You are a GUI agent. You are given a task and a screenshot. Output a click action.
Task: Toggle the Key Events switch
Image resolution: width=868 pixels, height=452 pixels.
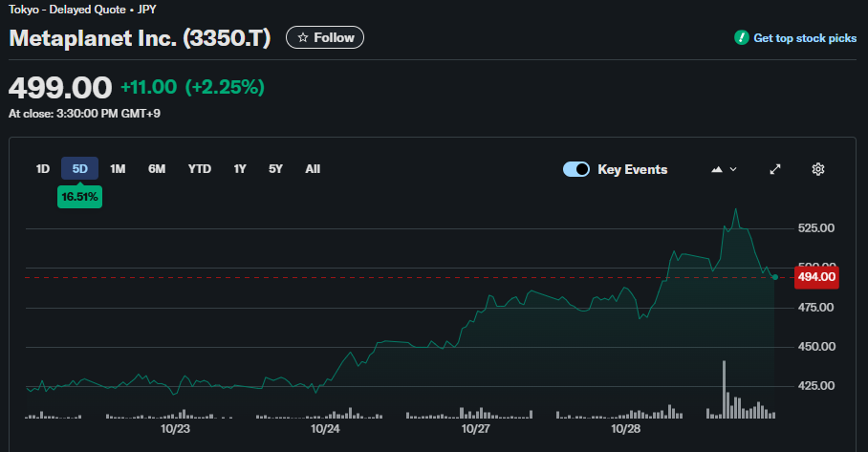(576, 169)
